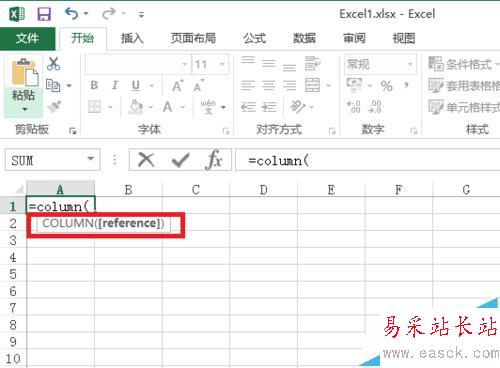Image resolution: width=500 pixels, height=368 pixels.
Task: Switch to the 数据 Data tab
Action: pos(304,38)
